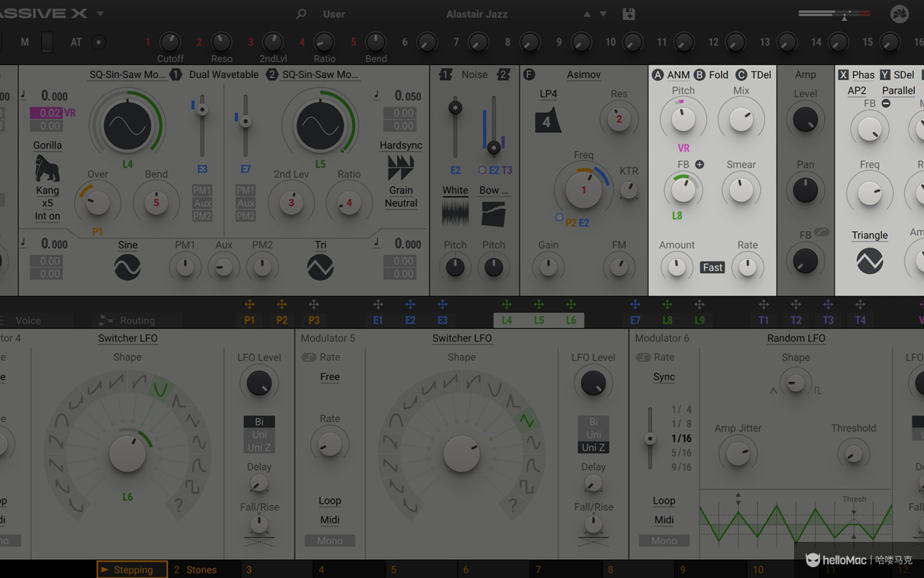Image resolution: width=924 pixels, height=578 pixels.
Task: Go to next preset with down arrow
Action: tap(603, 14)
